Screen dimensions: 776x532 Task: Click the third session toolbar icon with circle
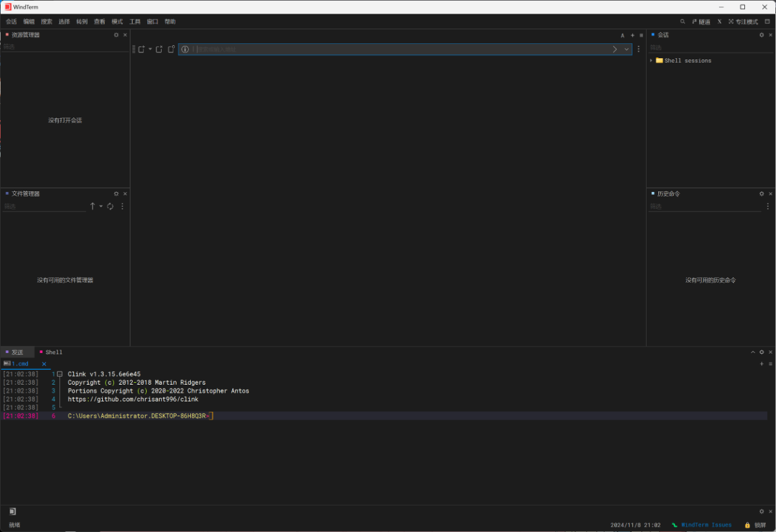pyautogui.click(x=171, y=49)
